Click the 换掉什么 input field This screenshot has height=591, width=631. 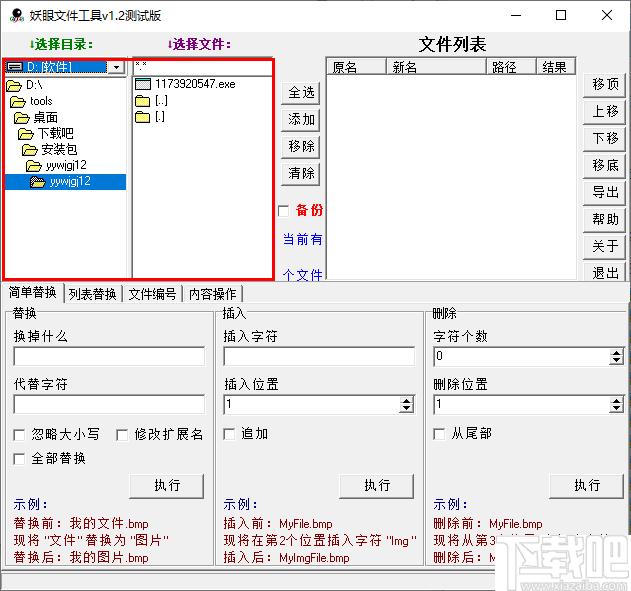coord(109,357)
